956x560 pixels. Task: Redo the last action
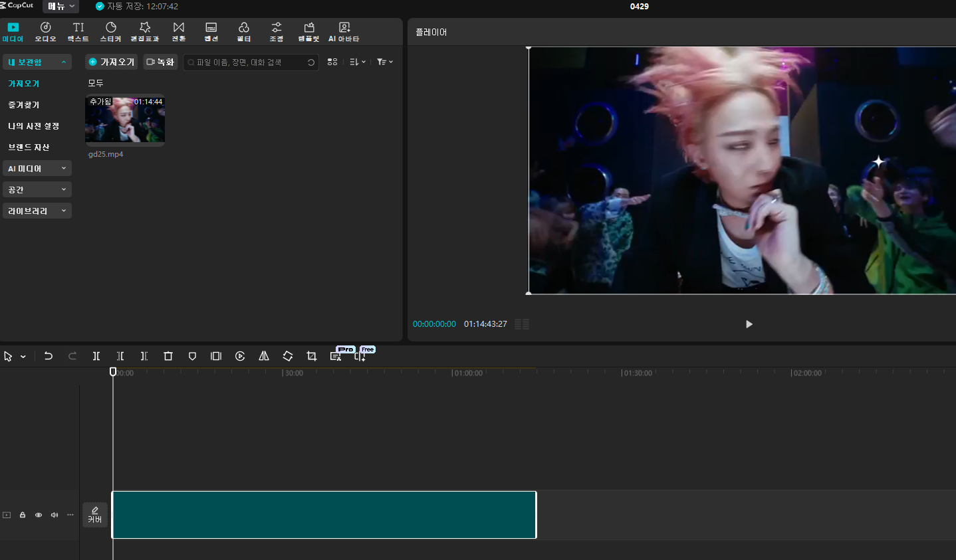(72, 356)
